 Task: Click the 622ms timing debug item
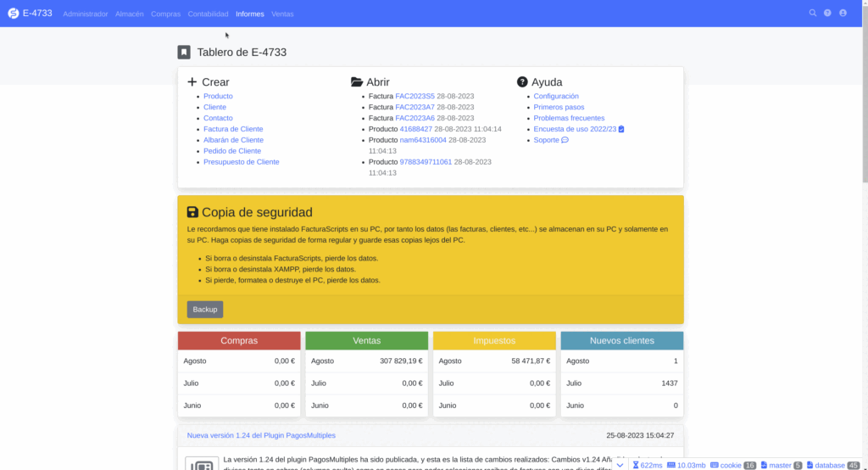[x=646, y=465]
